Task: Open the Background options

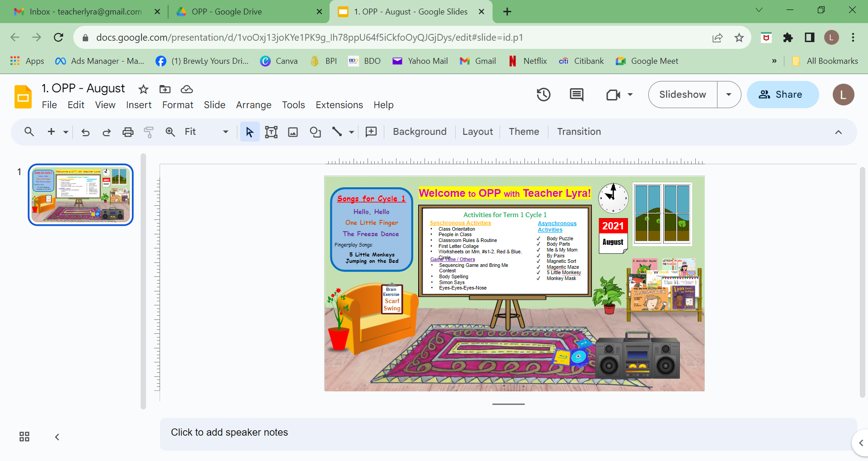Action: [420, 132]
